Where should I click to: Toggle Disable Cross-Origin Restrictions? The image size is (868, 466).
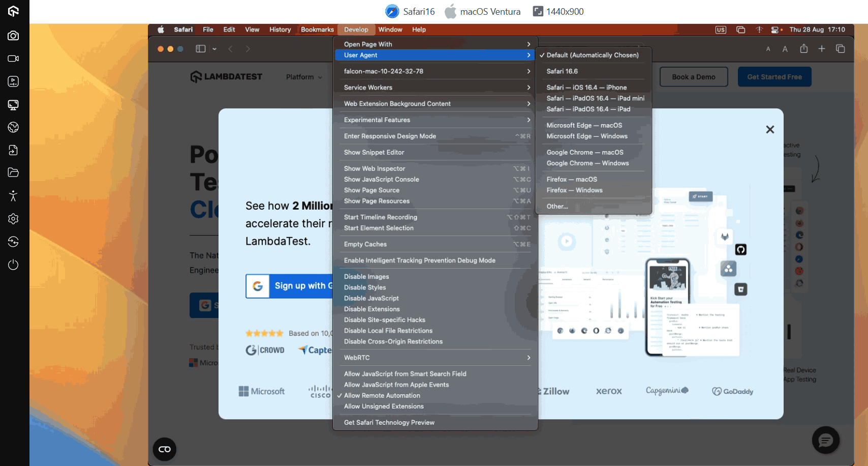tap(435, 341)
